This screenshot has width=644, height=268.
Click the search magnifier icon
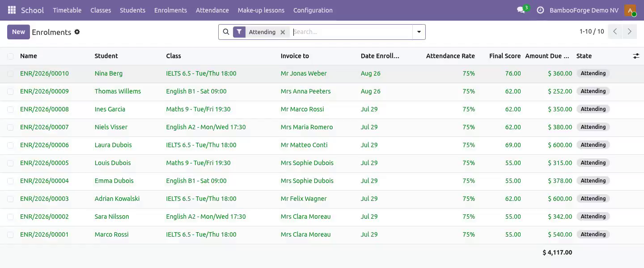pos(226,32)
